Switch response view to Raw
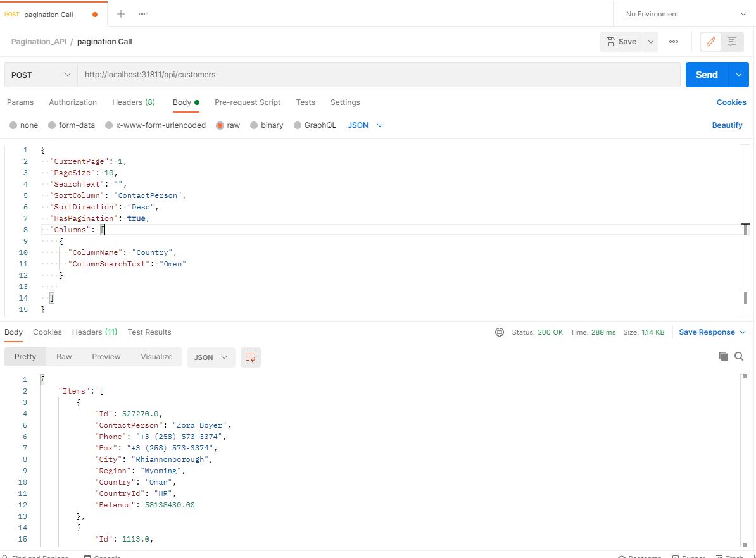This screenshot has height=558, width=756. (64, 357)
